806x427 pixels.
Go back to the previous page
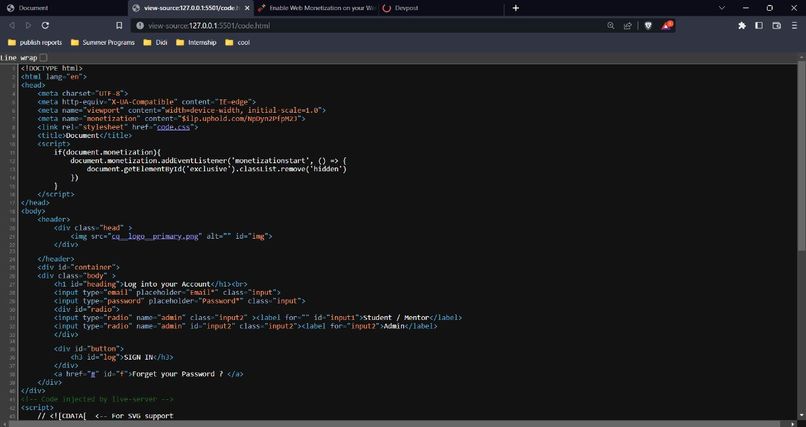pos(11,25)
